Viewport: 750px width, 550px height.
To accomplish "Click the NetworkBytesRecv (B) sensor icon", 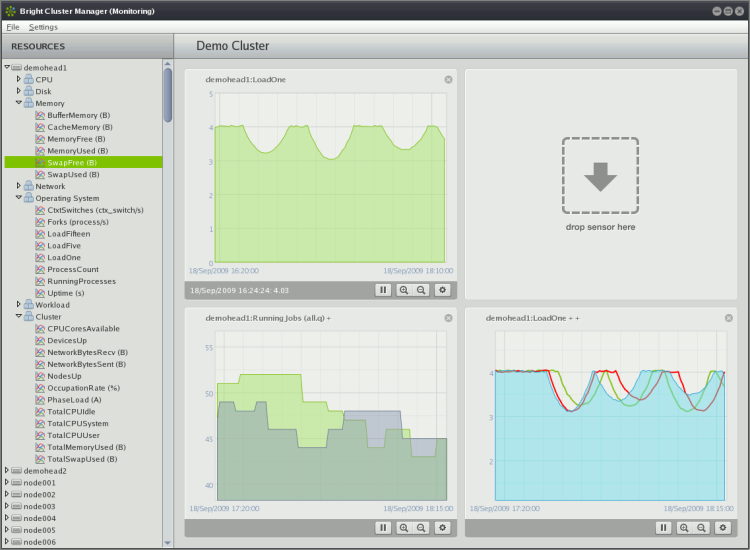I will click(x=40, y=352).
